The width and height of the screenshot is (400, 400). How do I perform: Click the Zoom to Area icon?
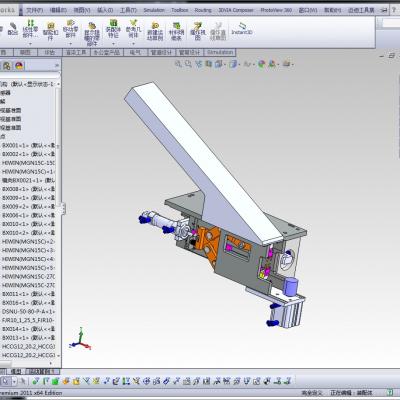click(x=188, y=63)
